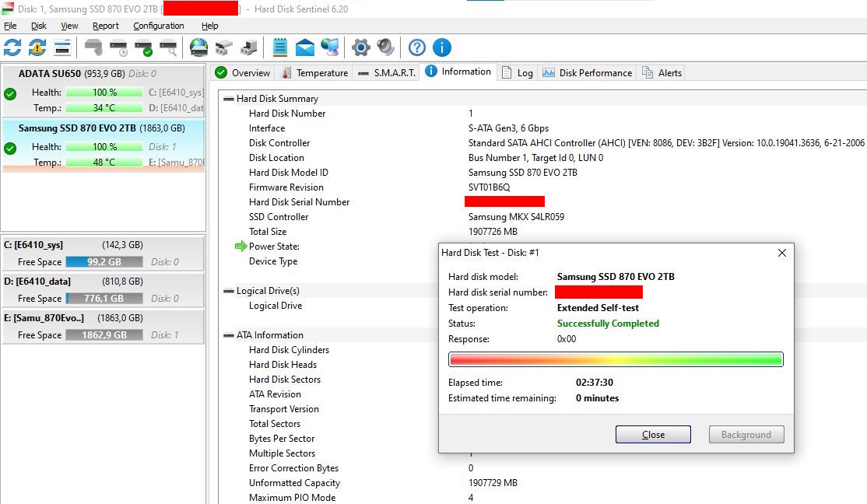This screenshot has height=504, width=867.
Task: Click the E: drive 1862,9 GB free space bar
Action: [104, 335]
